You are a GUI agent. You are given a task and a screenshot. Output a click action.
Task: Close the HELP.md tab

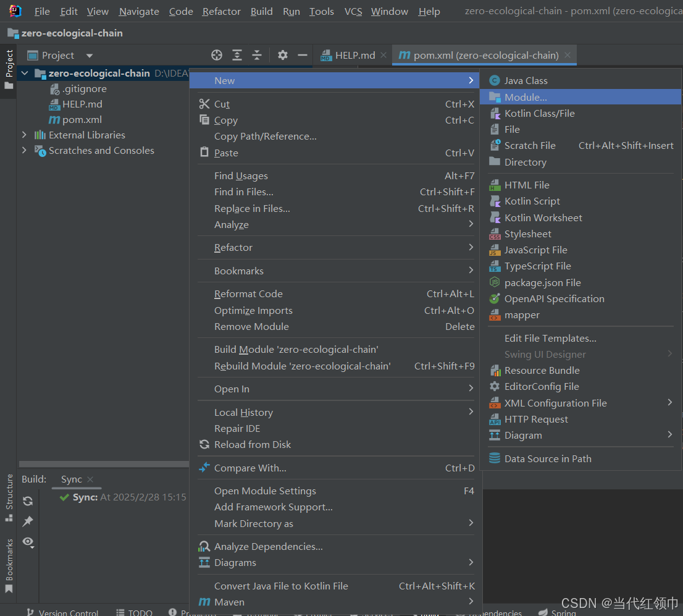[383, 56]
